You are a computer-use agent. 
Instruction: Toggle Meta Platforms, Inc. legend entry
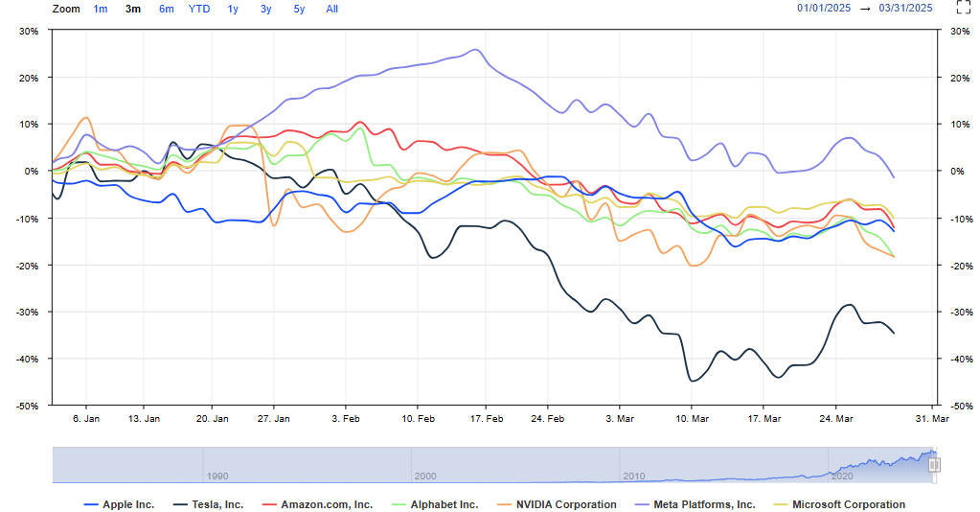[695, 504]
